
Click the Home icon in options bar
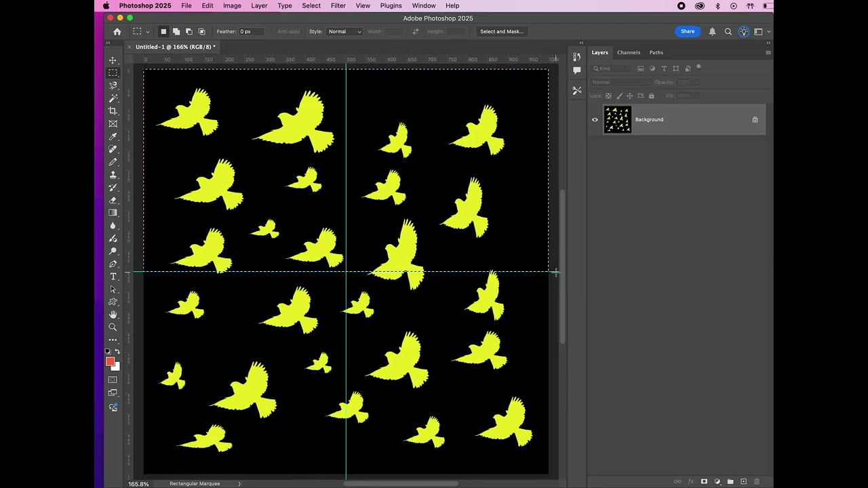point(117,31)
